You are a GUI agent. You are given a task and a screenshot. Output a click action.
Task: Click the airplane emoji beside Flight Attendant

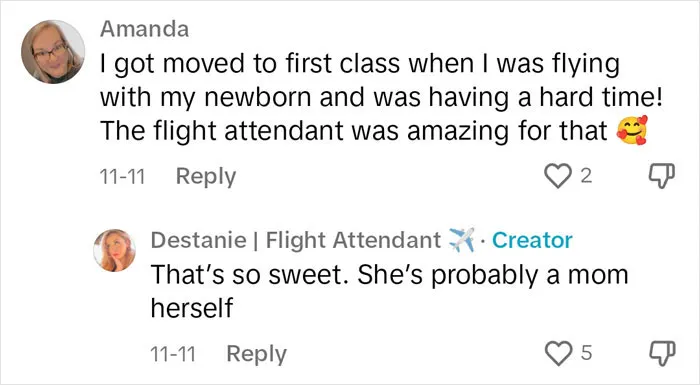point(461,240)
